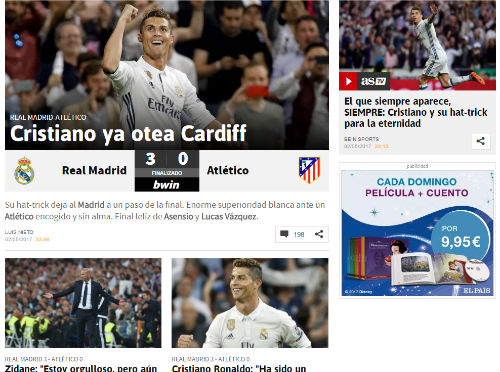Viewport: 500px width, 372px height.
Task: Click the 'POR 9,95 €' price bubble
Action: tap(460, 237)
